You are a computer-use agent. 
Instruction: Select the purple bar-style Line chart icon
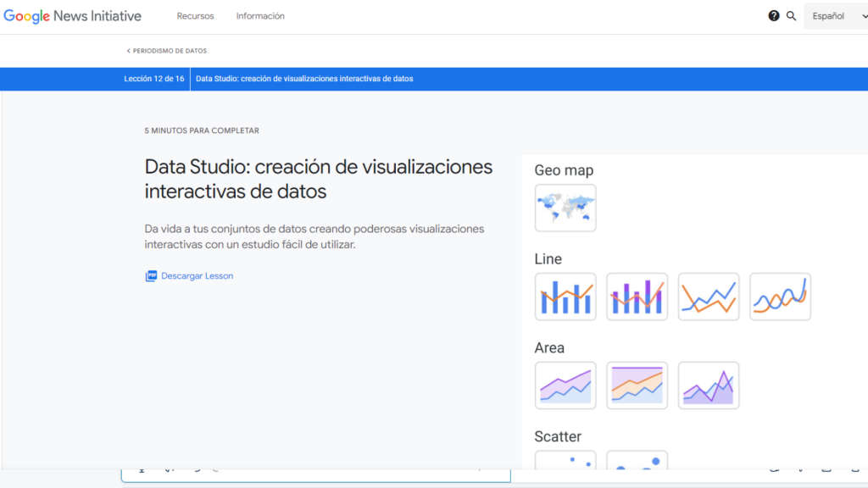click(x=637, y=297)
